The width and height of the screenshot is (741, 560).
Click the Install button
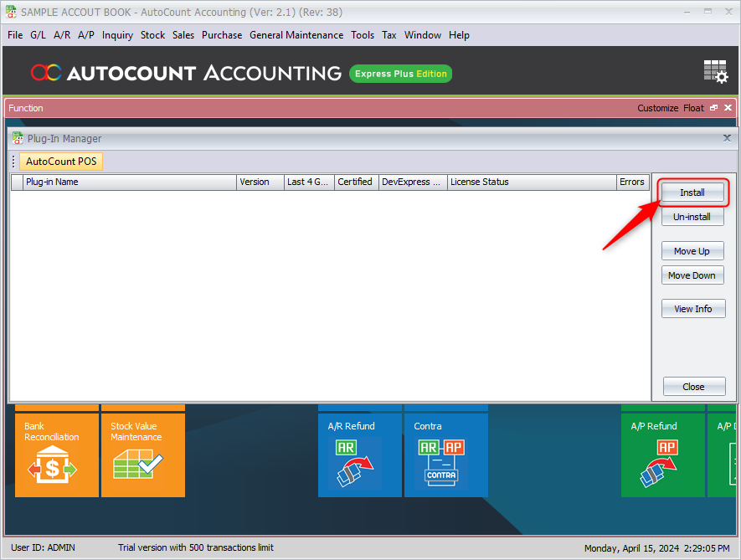click(x=692, y=193)
